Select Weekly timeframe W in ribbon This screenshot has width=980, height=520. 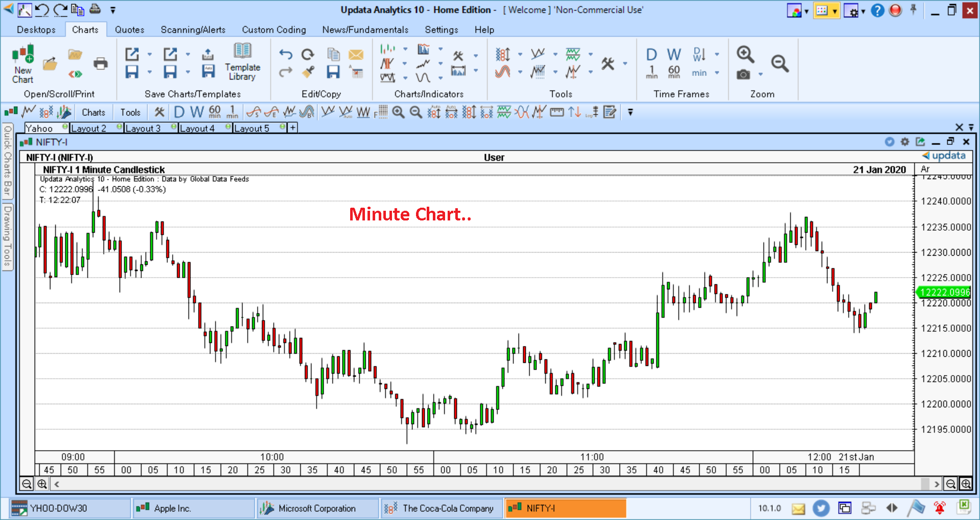[674, 54]
